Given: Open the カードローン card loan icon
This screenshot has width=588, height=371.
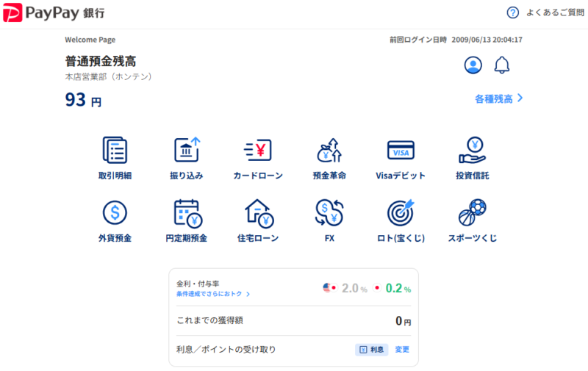Looking at the screenshot, I should pos(258,151).
